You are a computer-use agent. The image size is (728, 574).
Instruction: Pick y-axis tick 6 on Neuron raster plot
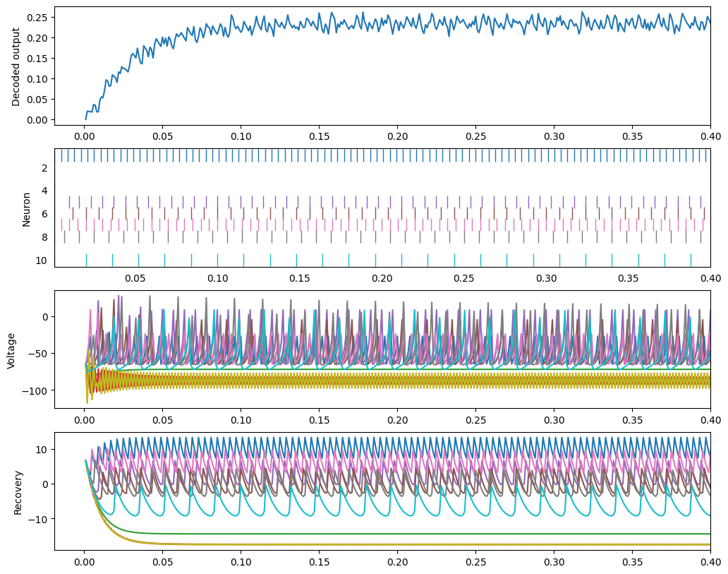[44, 214]
